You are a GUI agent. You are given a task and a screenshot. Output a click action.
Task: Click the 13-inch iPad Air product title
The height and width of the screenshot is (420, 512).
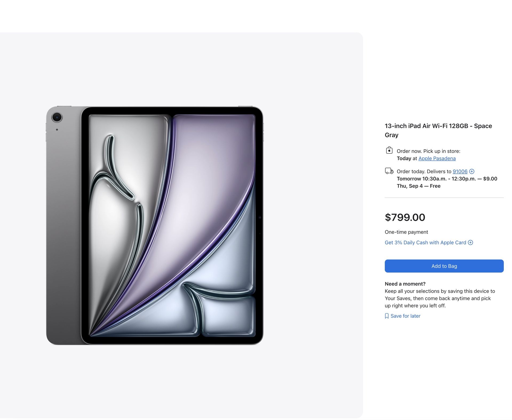point(438,130)
